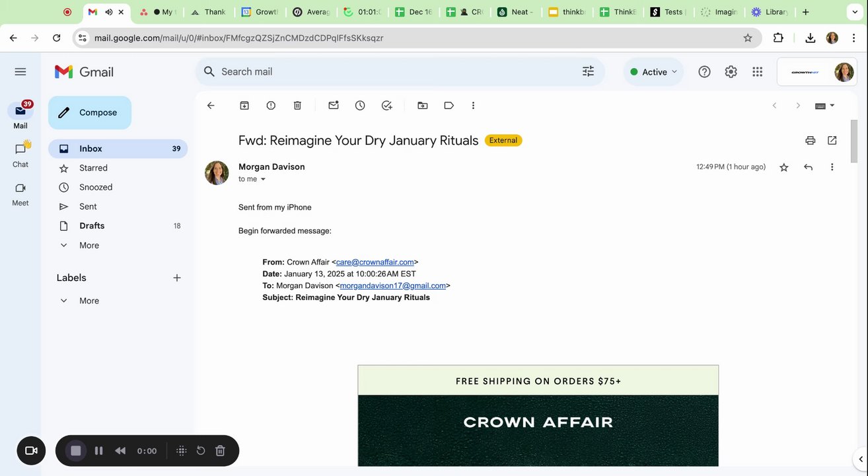Screen dimensions: 868x476
Task: Open the Inbox folder
Action: click(x=118, y=149)
